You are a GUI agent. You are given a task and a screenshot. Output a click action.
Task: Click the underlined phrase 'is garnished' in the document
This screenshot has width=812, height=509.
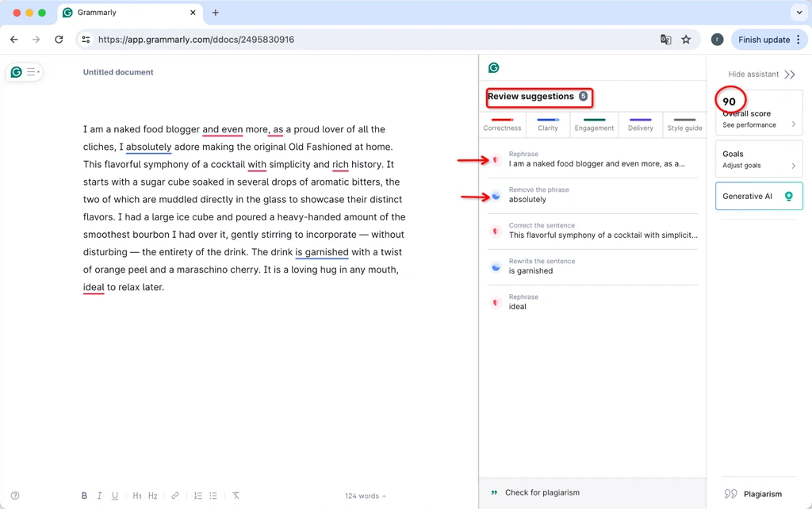tap(322, 252)
